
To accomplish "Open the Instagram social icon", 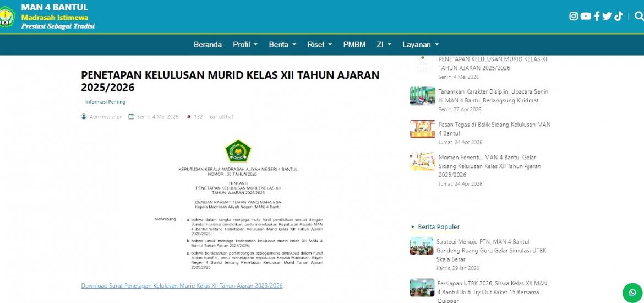I will click(574, 16).
